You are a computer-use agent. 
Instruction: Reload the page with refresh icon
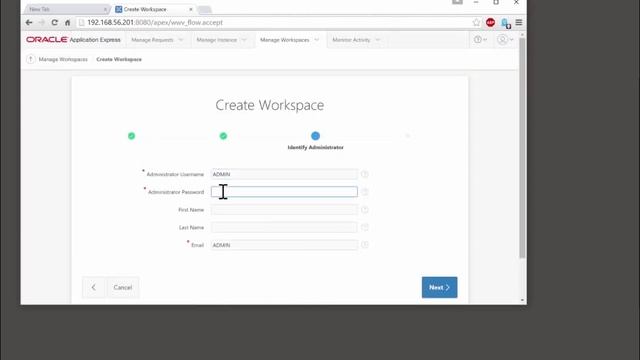(55, 23)
